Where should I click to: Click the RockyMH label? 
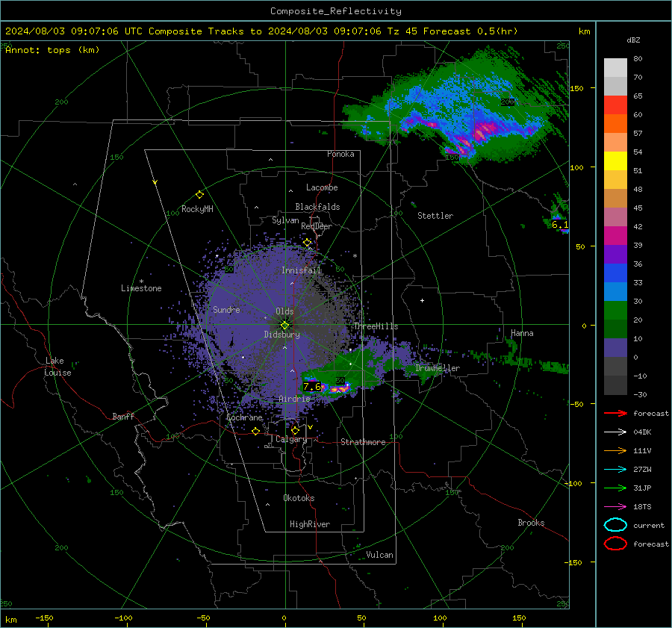pos(197,209)
